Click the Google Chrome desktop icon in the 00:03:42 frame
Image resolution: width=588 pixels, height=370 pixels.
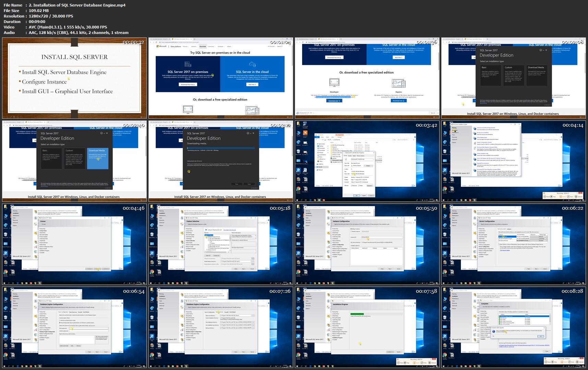[x=298, y=189]
